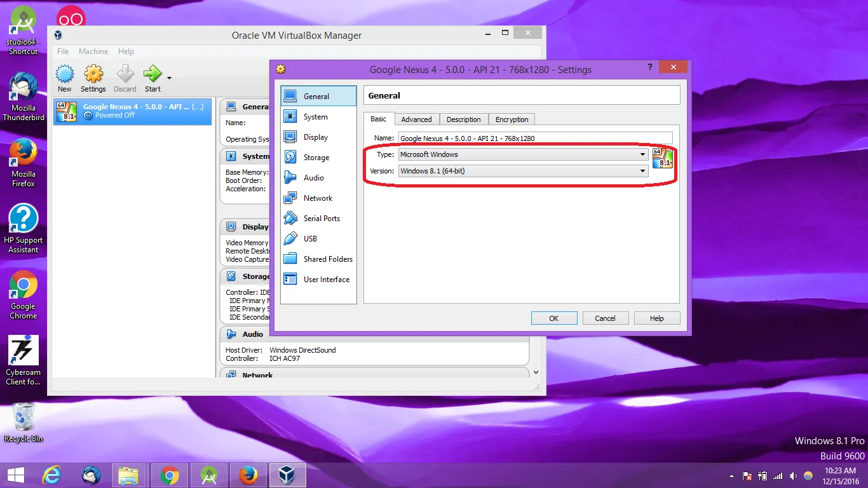This screenshot has width=868, height=488.
Task: Click the VirtualBox icon on the taskbar
Action: coord(287,475)
